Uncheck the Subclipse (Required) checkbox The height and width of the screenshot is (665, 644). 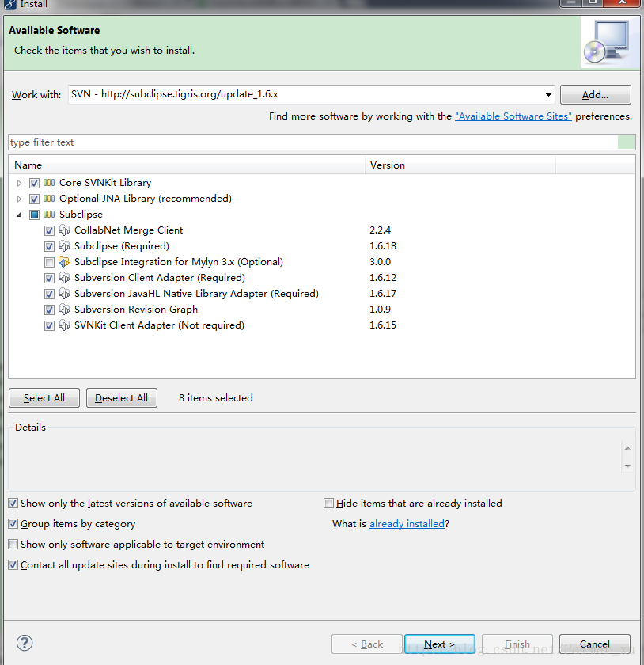[49, 246]
